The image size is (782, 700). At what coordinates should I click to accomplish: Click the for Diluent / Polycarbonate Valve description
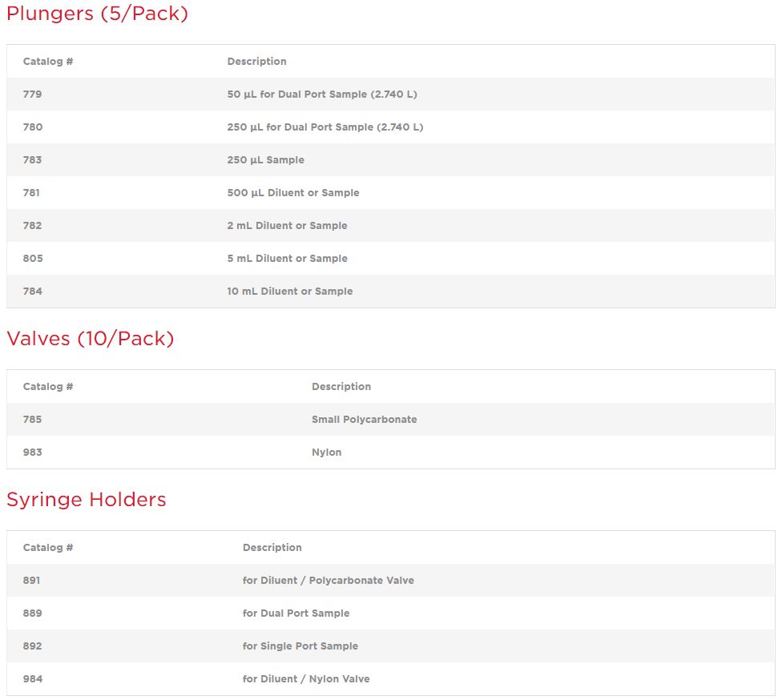328,581
